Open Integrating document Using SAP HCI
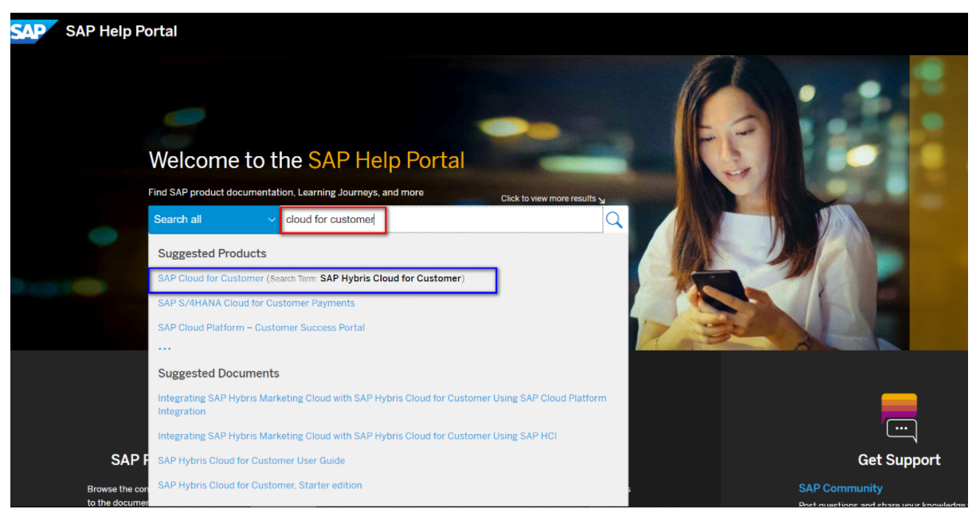 click(x=357, y=436)
